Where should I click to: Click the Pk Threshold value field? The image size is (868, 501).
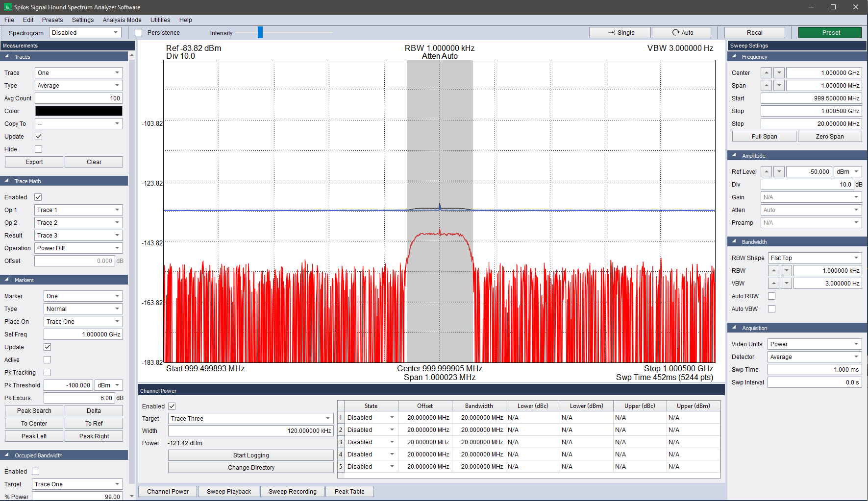click(68, 385)
